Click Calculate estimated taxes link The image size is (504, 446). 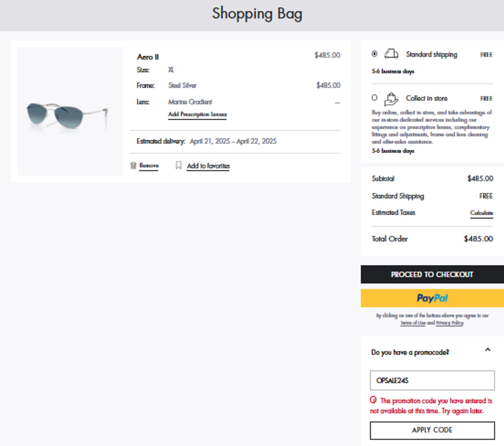tap(481, 213)
